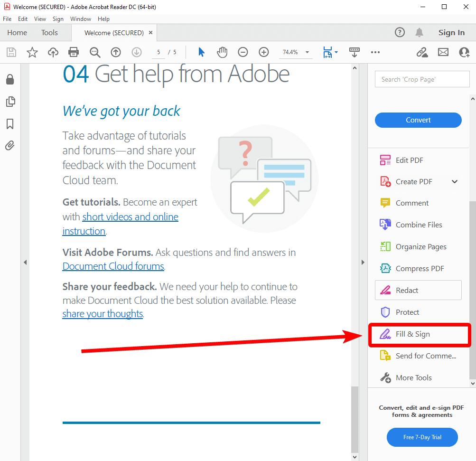The width and height of the screenshot is (476, 461).
Task: Click the Search 'Crop Page' field
Action: pos(422,79)
